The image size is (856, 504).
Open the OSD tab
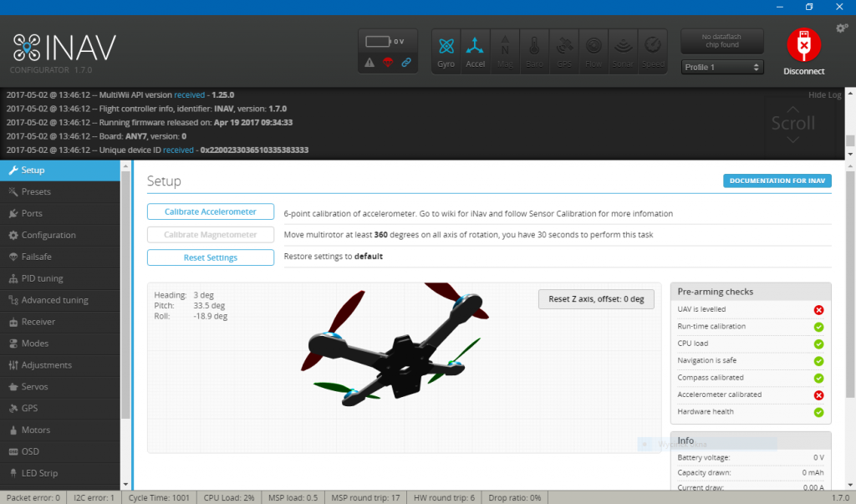[x=31, y=451]
